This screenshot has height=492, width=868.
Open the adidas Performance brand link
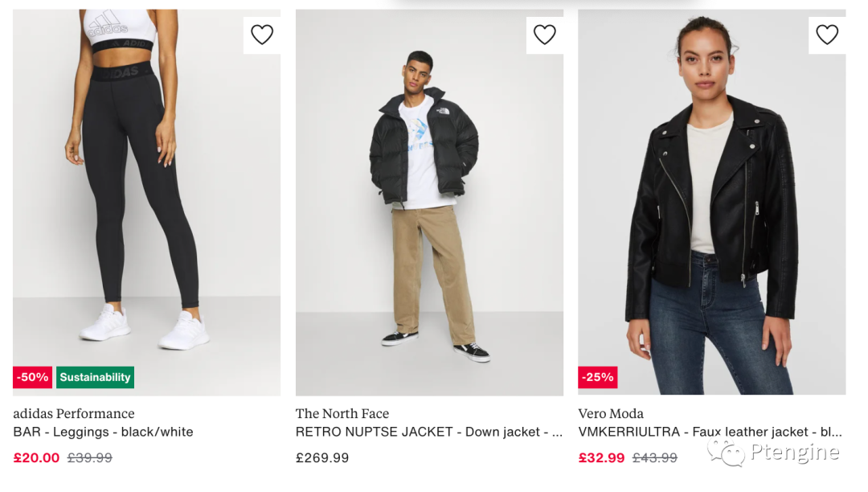coord(74,413)
